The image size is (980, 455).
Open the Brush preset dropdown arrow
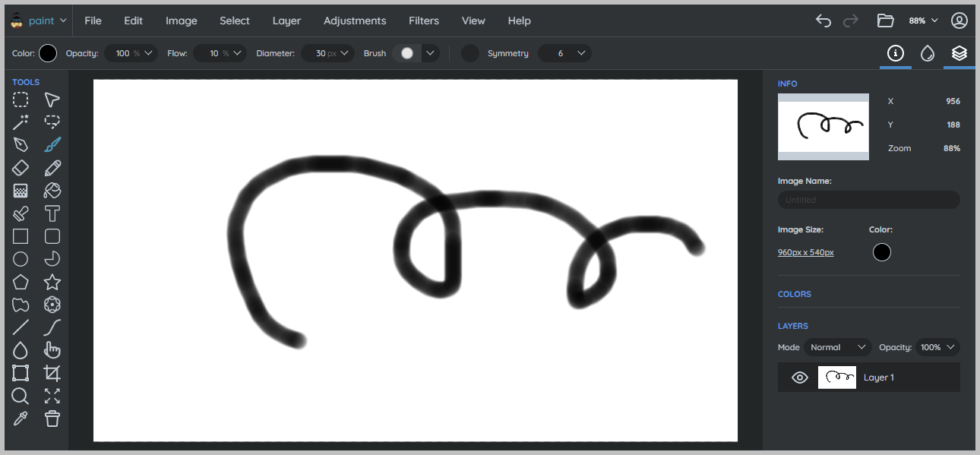click(431, 53)
